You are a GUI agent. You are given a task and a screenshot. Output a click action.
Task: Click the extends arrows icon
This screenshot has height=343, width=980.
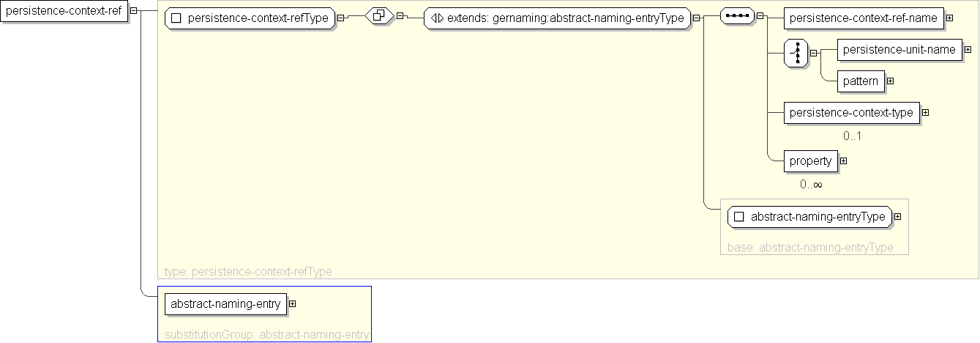tap(437, 18)
